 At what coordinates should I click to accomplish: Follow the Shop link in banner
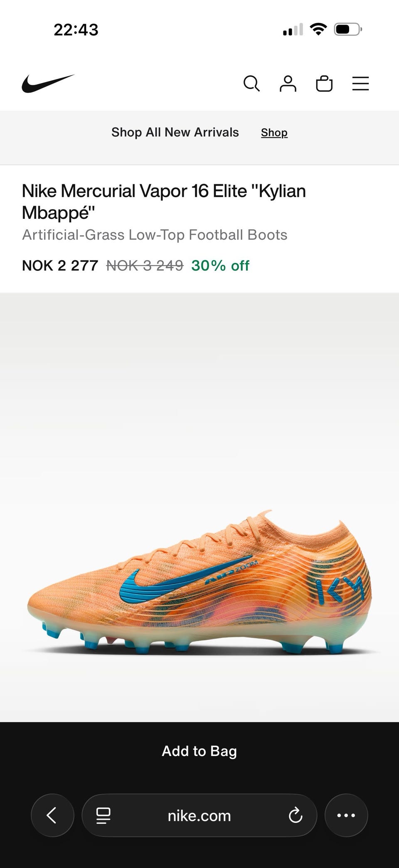(x=274, y=132)
